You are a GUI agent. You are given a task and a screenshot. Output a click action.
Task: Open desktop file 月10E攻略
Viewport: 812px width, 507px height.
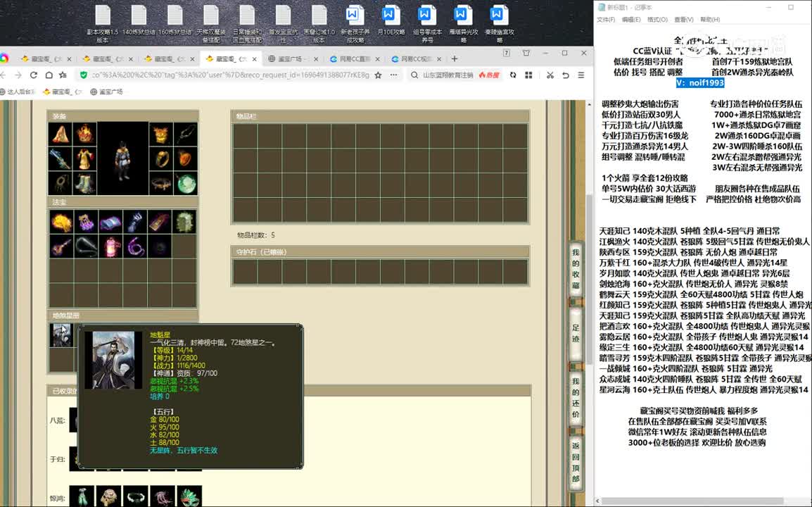[391, 20]
